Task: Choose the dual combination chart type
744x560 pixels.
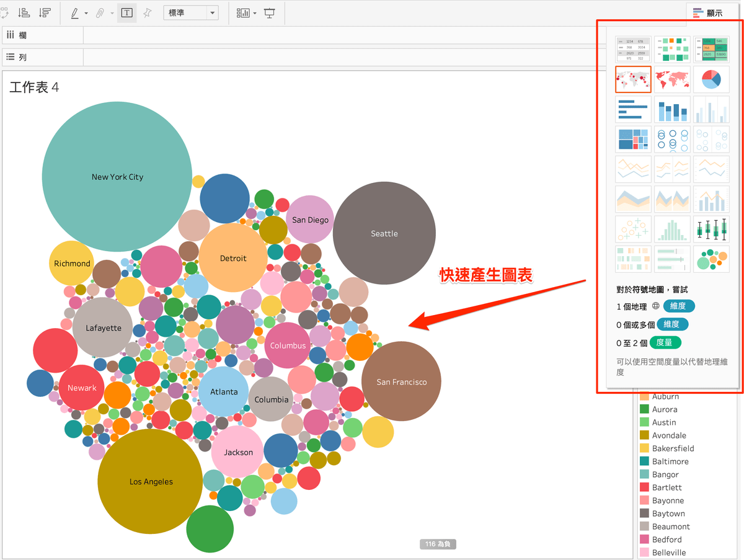Action: 711,199
